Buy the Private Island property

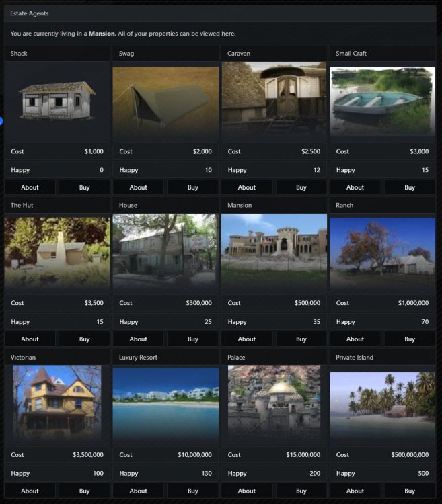pos(410,491)
